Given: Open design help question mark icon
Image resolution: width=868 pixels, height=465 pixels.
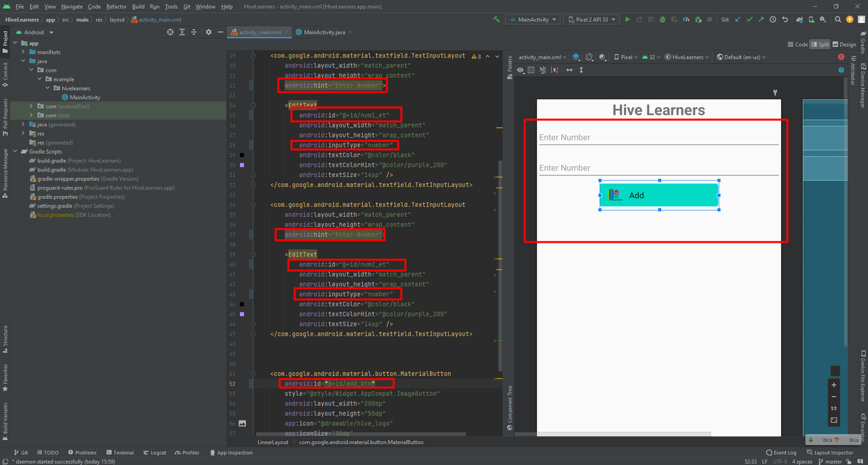Looking at the screenshot, I should 842,70.
